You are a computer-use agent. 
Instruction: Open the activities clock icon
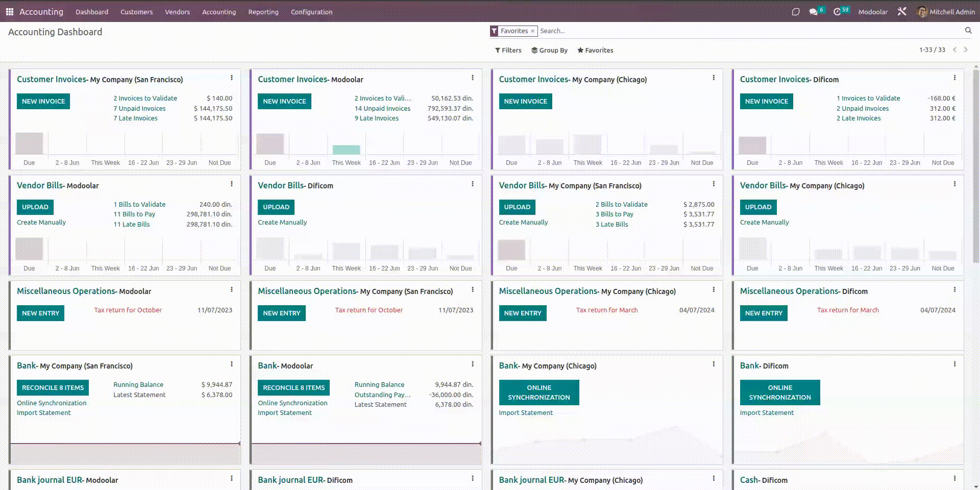pos(837,12)
